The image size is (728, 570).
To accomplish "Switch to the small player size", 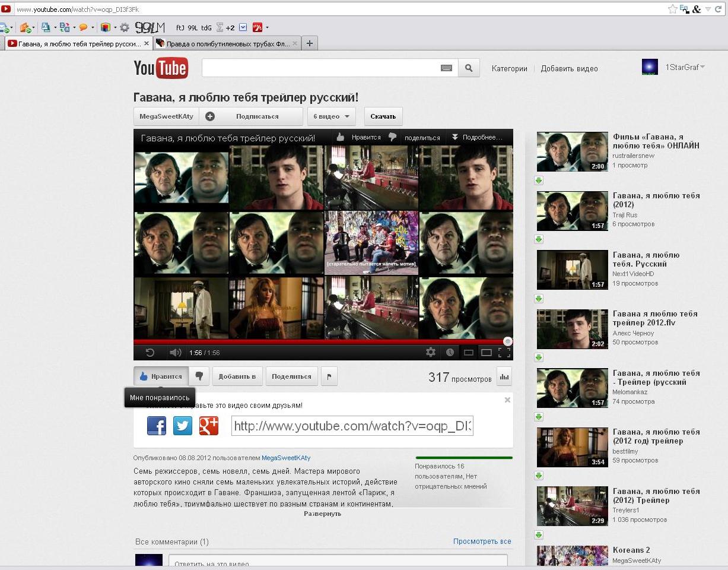I will coord(468,353).
